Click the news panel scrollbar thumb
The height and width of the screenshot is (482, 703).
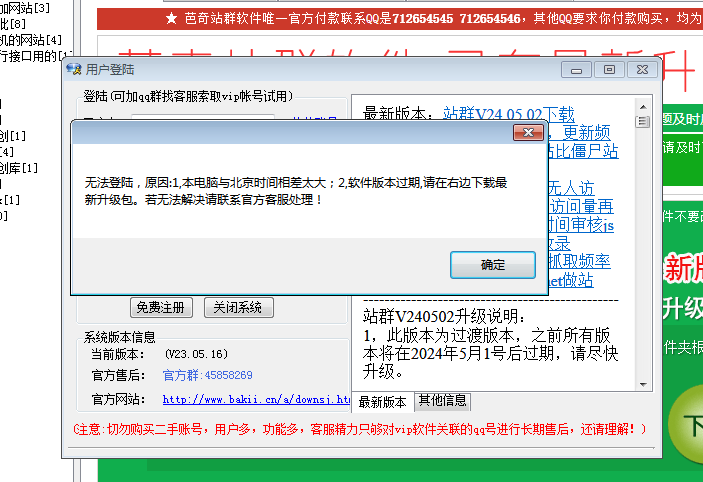643,122
